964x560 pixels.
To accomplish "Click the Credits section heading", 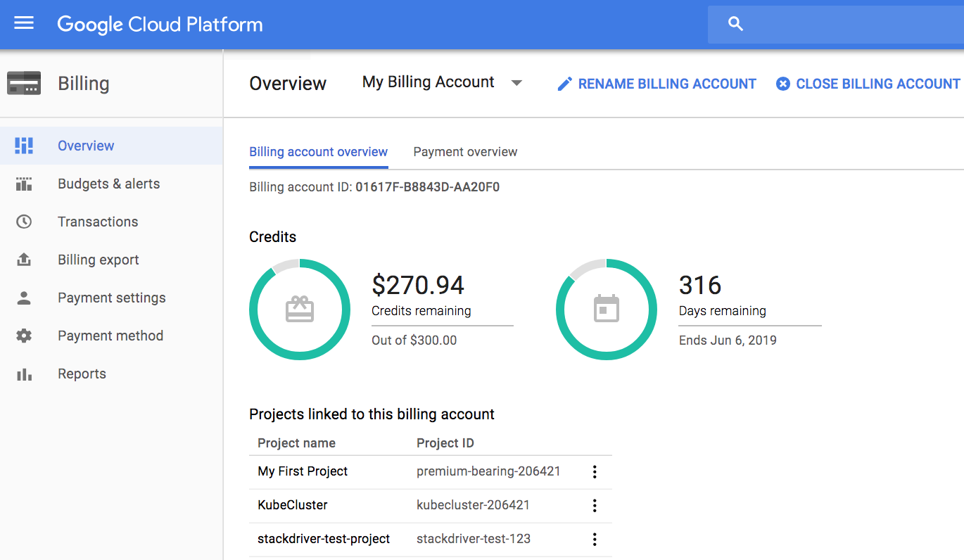I will pos(272,237).
